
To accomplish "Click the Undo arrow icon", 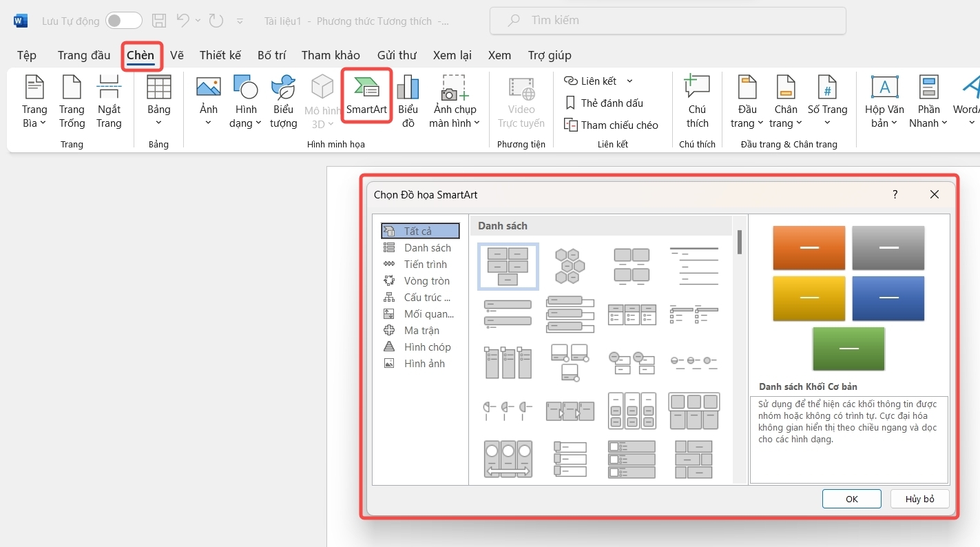I will (x=183, y=21).
